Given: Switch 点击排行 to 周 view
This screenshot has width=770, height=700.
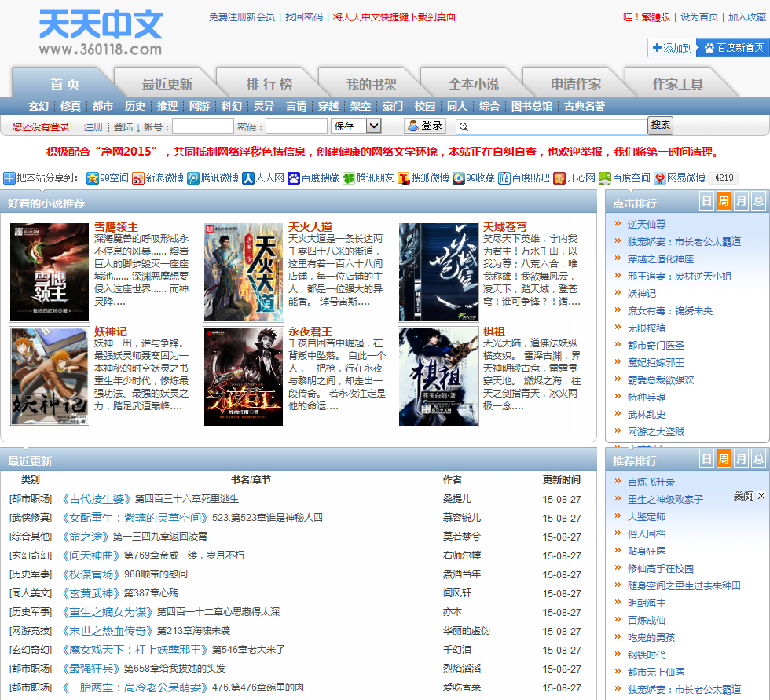Looking at the screenshot, I should coord(724,201).
